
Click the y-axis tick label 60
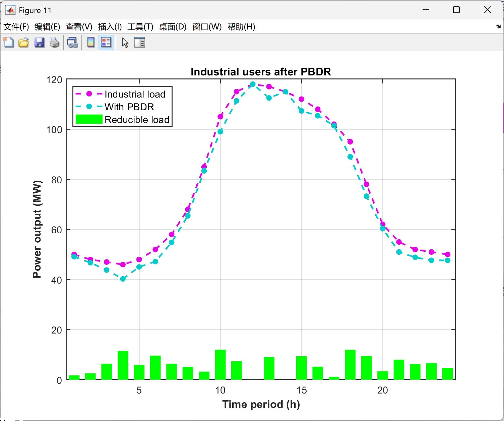(x=57, y=230)
